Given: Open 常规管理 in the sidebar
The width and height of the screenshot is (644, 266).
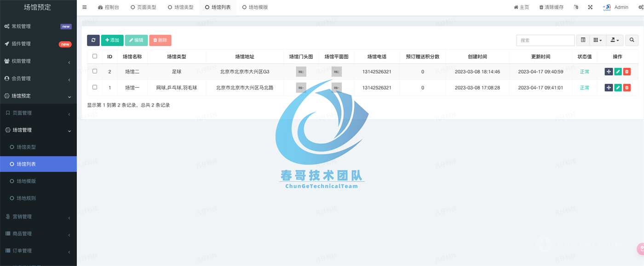Looking at the screenshot, I should [x=38, y=27].
